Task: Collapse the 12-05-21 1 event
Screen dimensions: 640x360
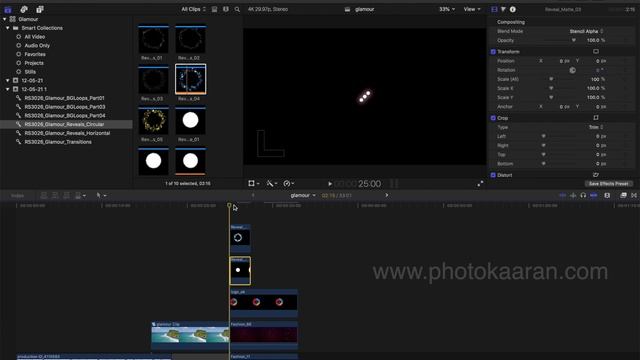Action: [x=8, y=89]
